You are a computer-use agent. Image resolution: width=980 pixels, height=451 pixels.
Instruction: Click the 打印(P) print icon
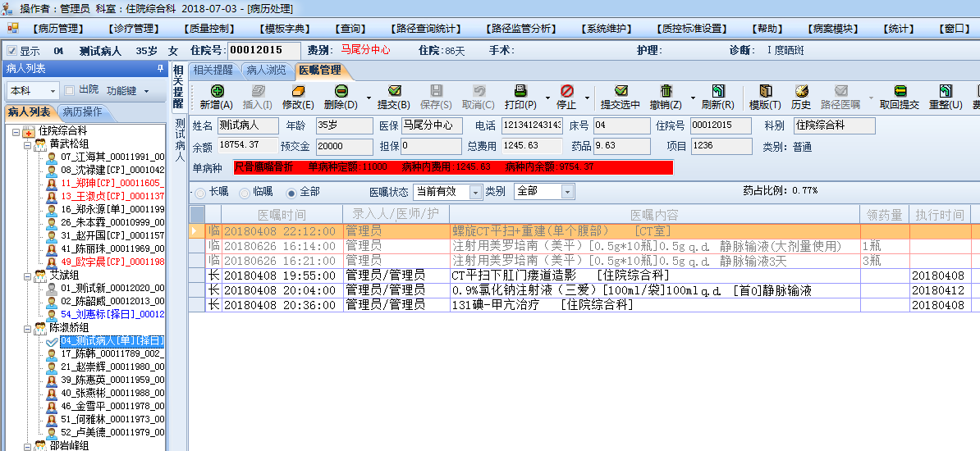tap(520, 91)
